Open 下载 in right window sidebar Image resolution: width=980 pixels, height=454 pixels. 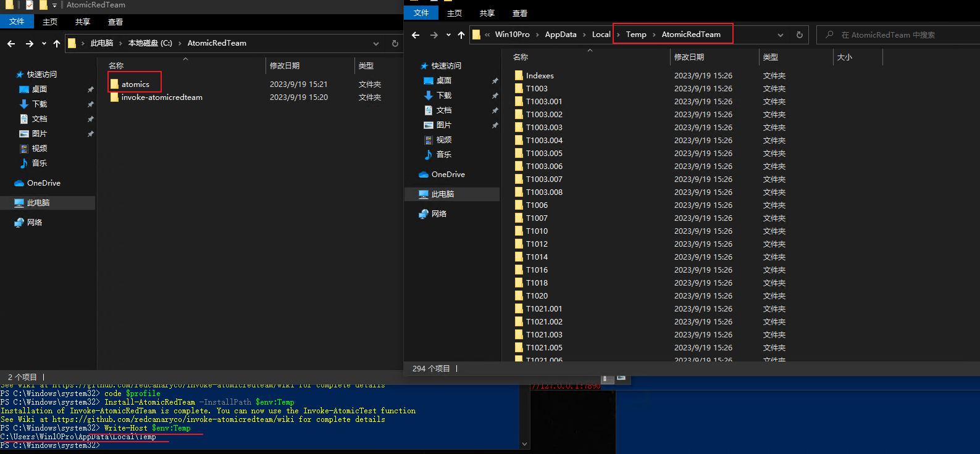pyautogui.click(x=444, y=96)
